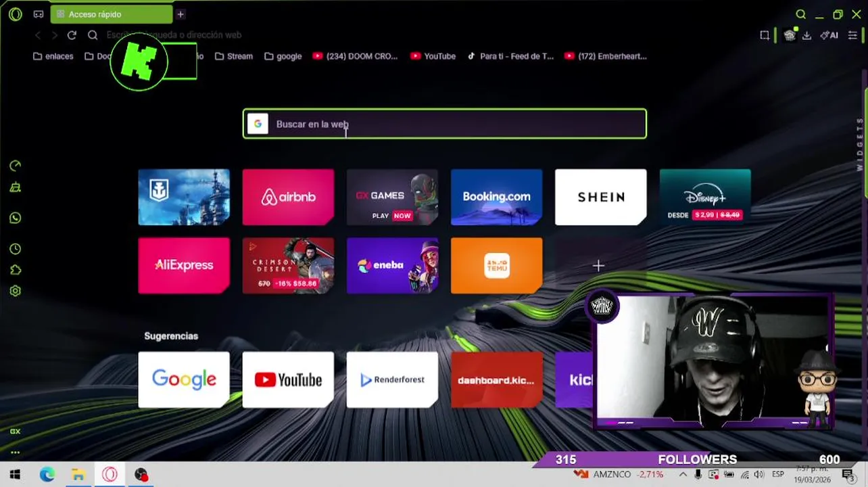Focus the address bar field
Viewport: 868px width, 487px height.
[426, 35]
